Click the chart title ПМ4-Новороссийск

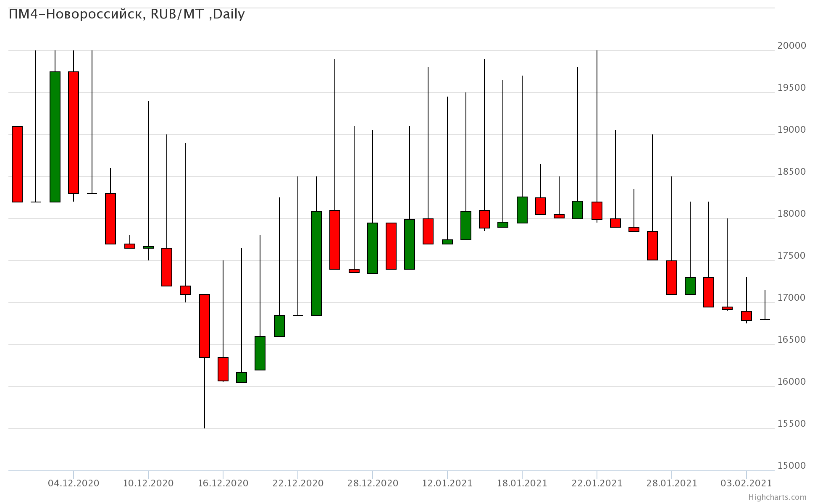126,14
